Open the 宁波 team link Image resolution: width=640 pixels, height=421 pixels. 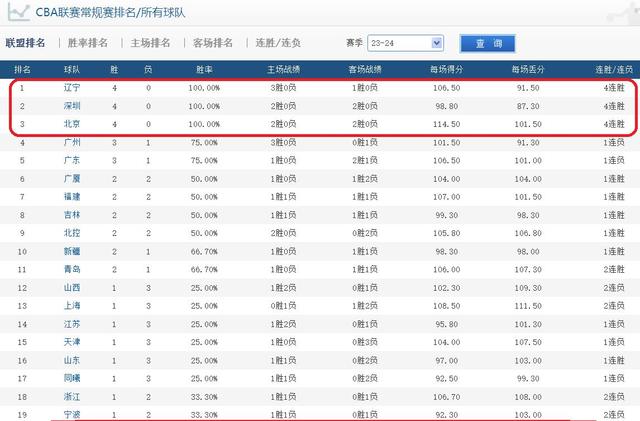pyautogui.click(x=72, y=414)
